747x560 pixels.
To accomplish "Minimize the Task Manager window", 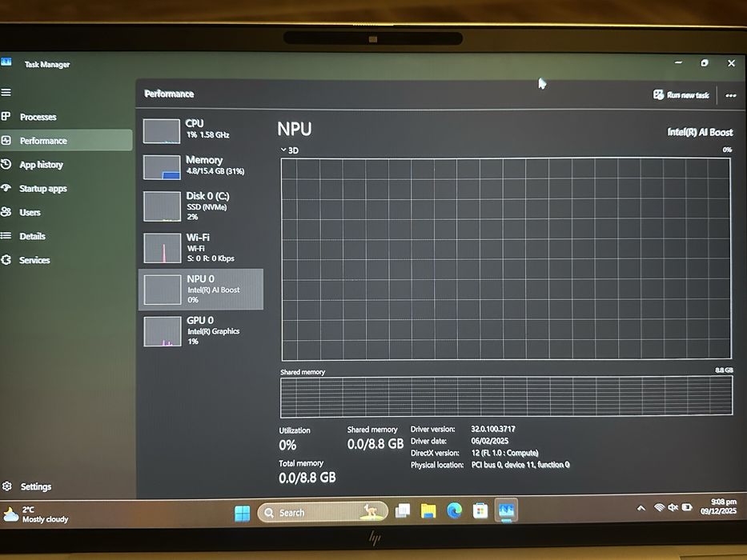I will click(x=678, y=62).
